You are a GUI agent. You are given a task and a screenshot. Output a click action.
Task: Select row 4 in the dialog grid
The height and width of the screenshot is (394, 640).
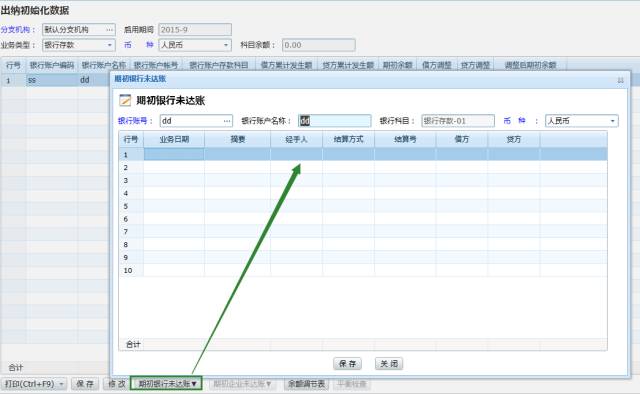coord(363,193)
